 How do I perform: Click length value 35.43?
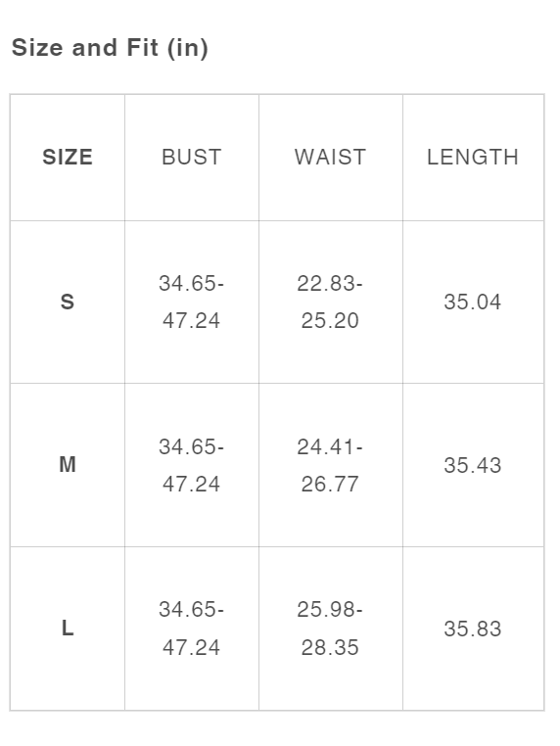(x=473, y=465)
